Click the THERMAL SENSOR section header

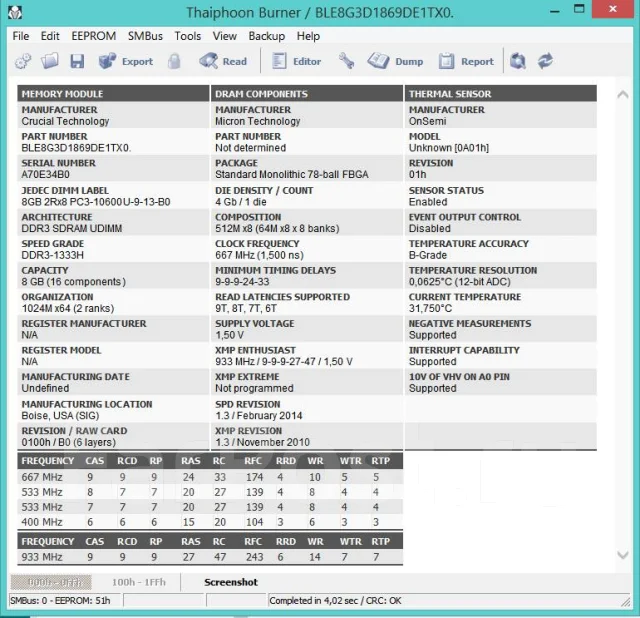500,93
